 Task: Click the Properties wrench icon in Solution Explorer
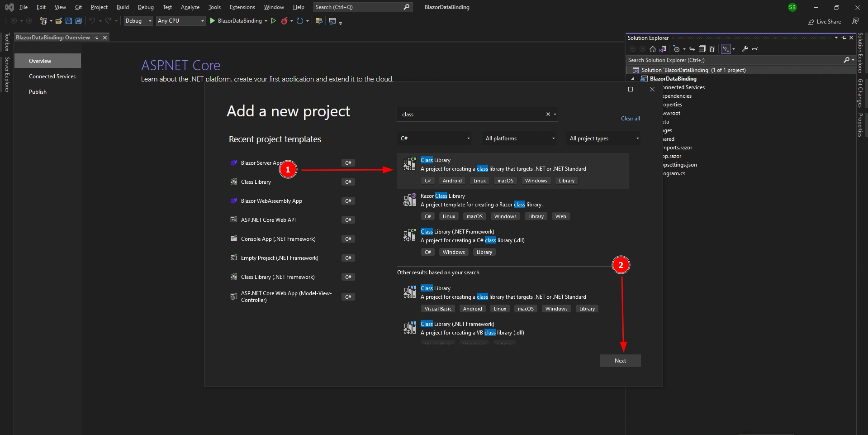tap(745, 49)
